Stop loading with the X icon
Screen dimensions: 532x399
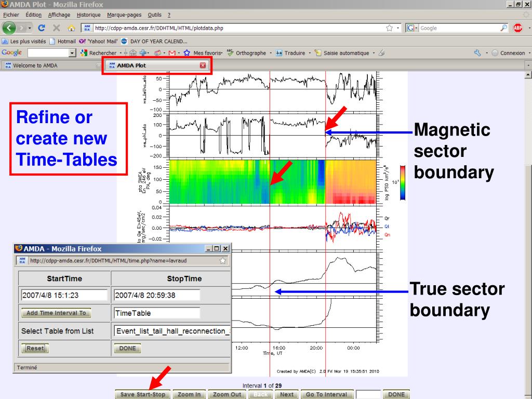click(56, 28)
